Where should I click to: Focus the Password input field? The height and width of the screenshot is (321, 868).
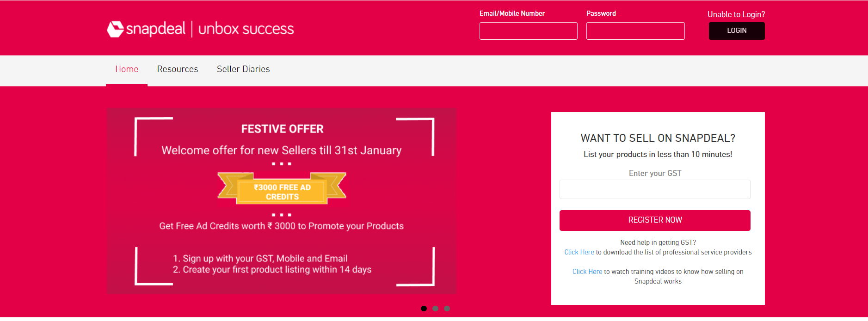click(635, 31)
